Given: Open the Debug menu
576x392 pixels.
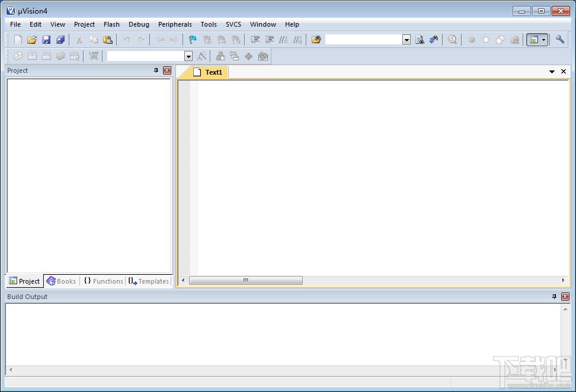Looking at the screenshot, I should [139, 24].
